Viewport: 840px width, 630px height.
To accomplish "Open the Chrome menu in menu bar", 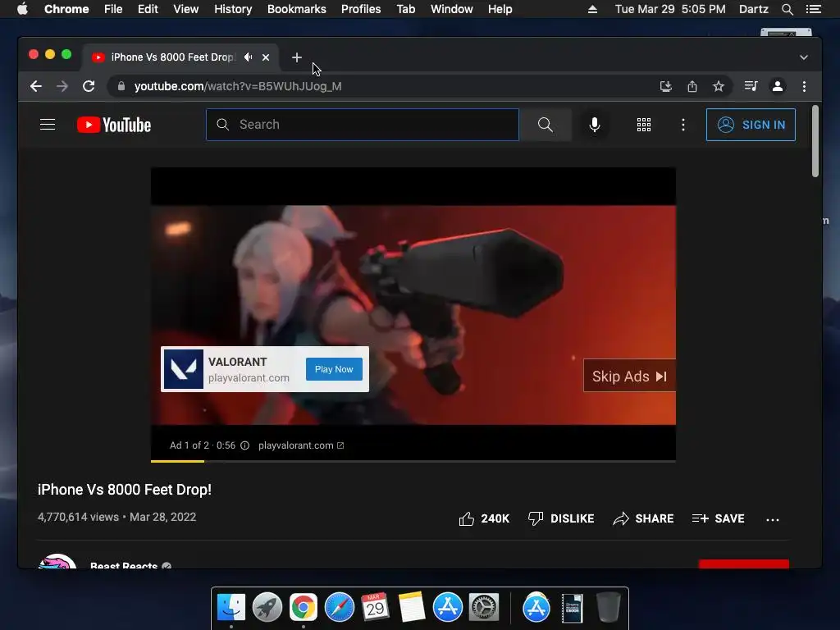I will [66, 9].
